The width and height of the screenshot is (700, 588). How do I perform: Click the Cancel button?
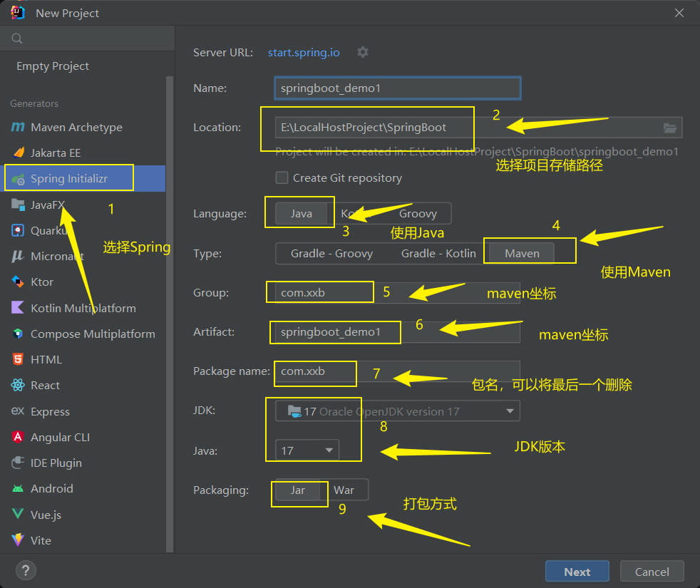click(652, 572)
